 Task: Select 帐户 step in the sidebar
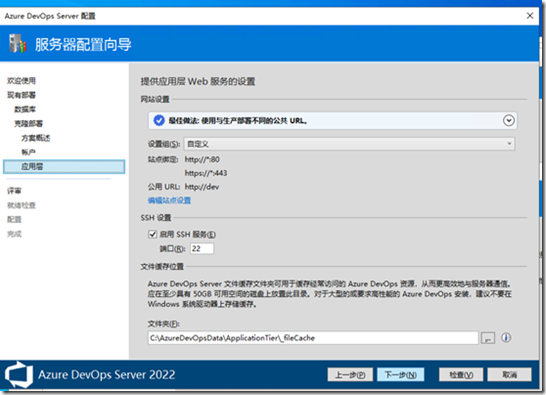point(28,152)
